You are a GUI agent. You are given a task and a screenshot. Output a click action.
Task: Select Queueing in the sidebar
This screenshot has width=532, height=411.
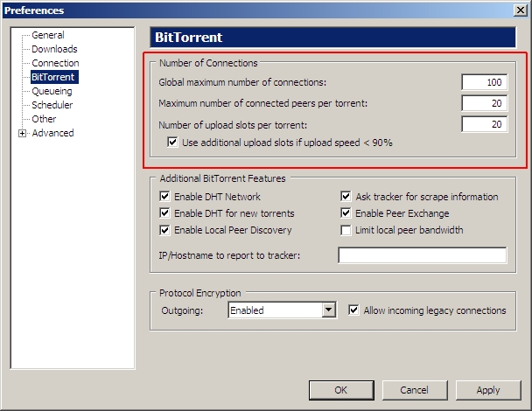coord(52,91)
